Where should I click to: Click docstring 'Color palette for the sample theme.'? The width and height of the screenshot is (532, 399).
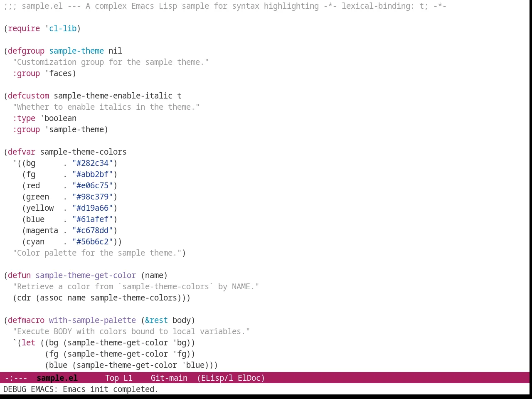click(97, 253)
